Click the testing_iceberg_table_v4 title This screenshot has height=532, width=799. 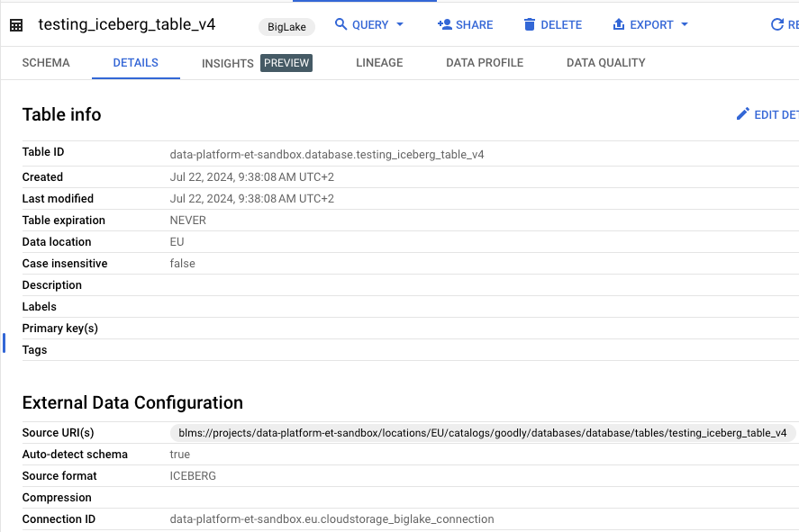click(127, 24)
